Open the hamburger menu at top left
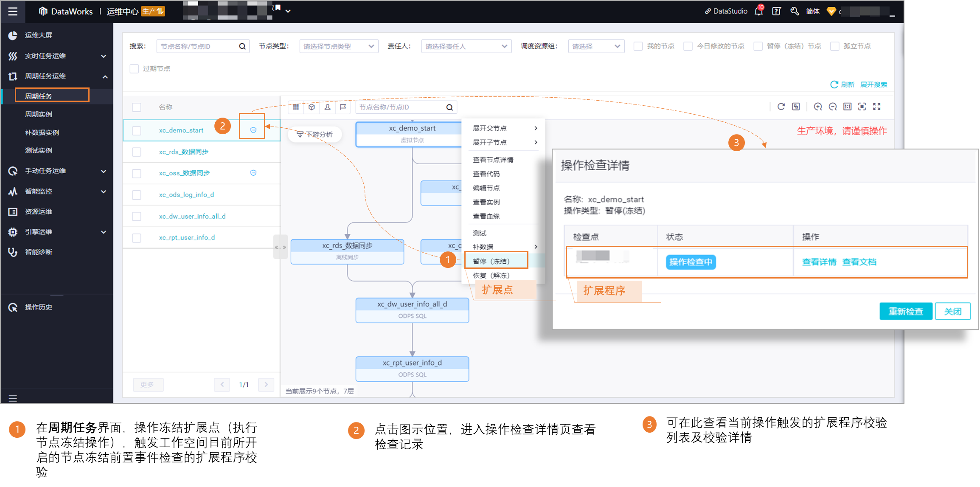 13,11
